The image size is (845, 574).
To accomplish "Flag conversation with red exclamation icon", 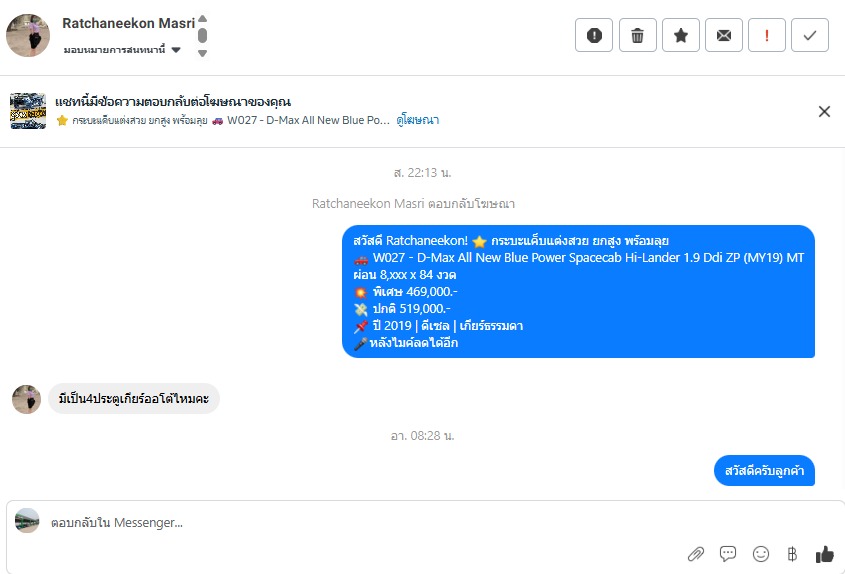I will pyautogui.click(x=767, y=35).
